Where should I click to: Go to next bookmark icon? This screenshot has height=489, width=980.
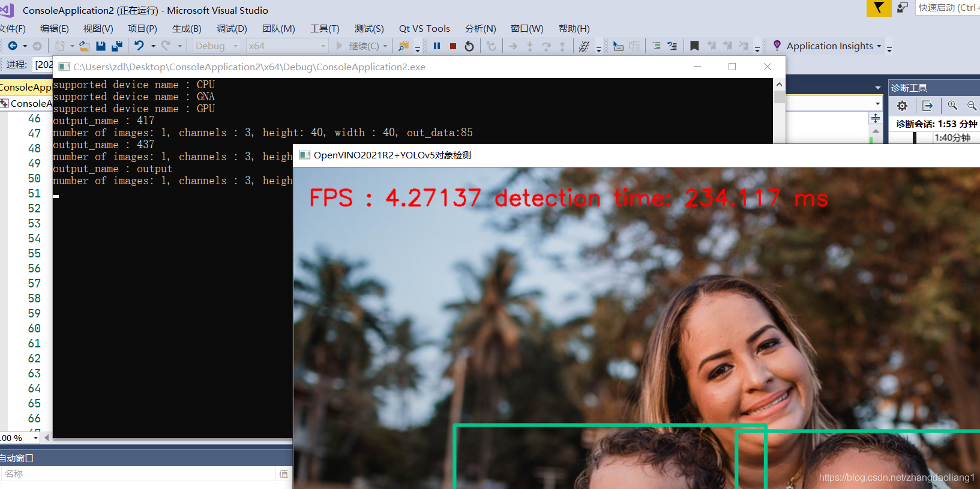pos(727,46)
